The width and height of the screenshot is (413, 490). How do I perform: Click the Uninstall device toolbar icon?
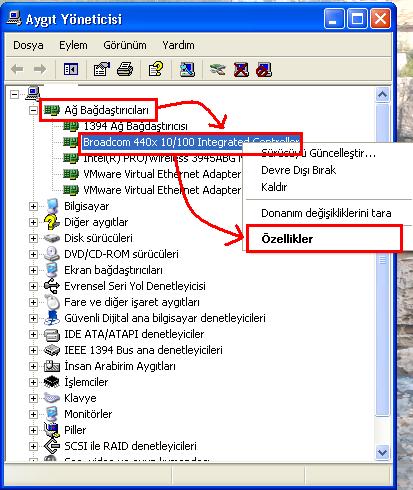click(x=241, y=69)
